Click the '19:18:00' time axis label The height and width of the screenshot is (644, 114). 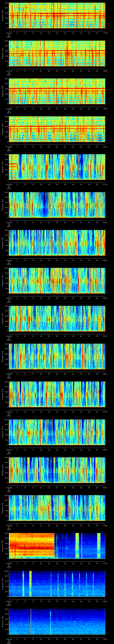click(x=9, y=109)
